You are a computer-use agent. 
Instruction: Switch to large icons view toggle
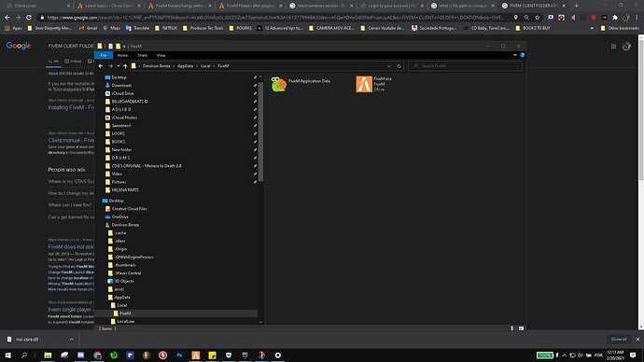pos(521,328)
